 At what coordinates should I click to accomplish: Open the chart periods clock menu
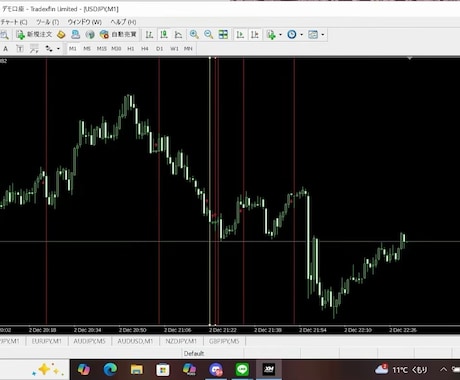pyautogui.click(x=292, y=34)
